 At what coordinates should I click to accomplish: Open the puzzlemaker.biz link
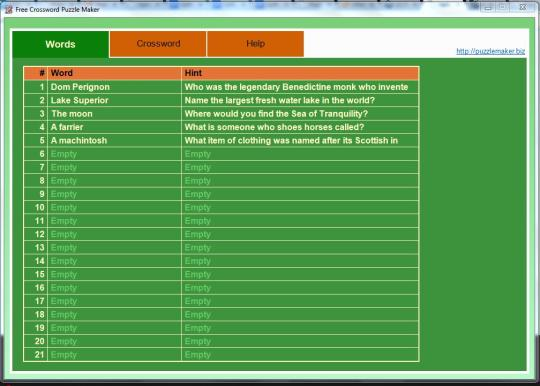click(490, 51)
